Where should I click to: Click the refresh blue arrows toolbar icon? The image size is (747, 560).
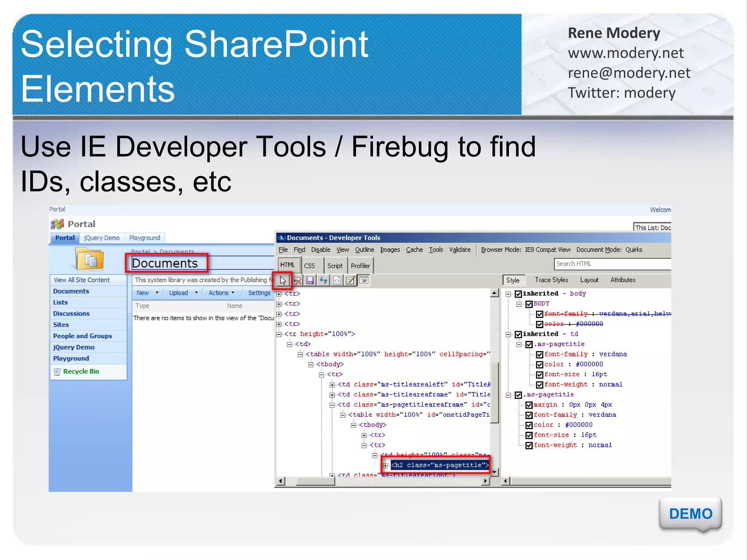324,280
